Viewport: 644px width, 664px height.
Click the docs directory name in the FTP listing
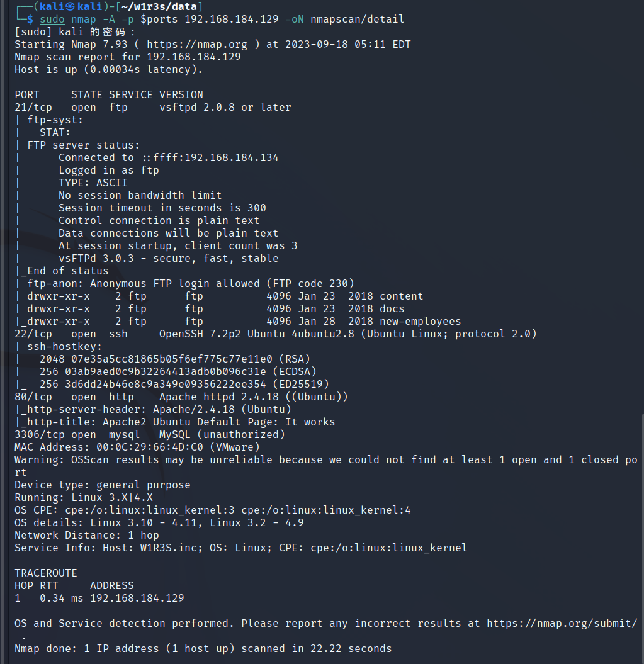pos(392,308)
